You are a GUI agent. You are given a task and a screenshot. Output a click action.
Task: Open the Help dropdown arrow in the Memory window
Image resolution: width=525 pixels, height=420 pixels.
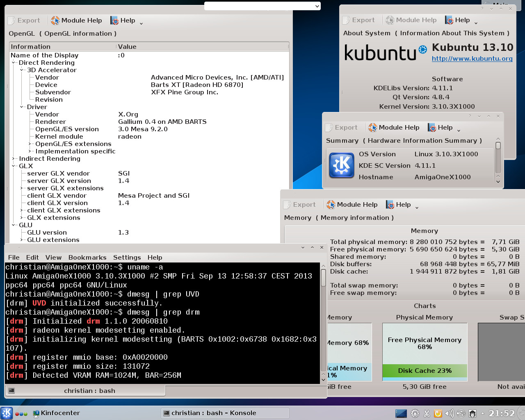(x=417, y=208)
